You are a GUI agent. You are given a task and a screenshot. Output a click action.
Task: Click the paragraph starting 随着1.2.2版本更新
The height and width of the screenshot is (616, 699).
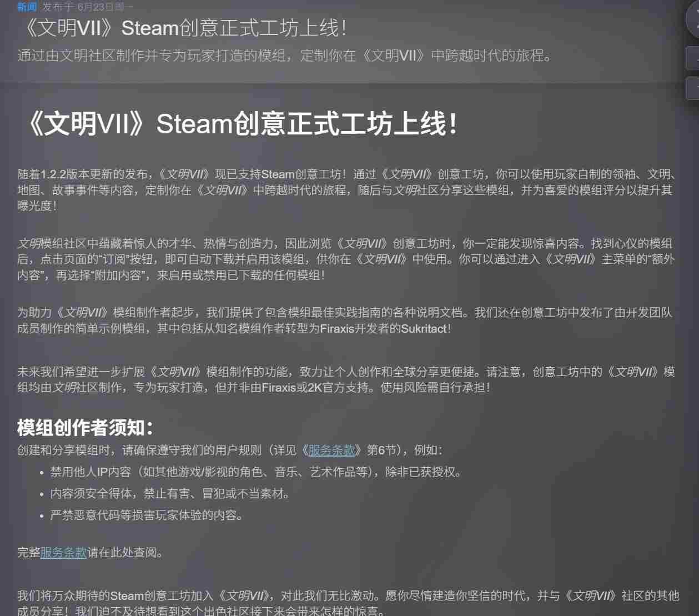(346, 190)
